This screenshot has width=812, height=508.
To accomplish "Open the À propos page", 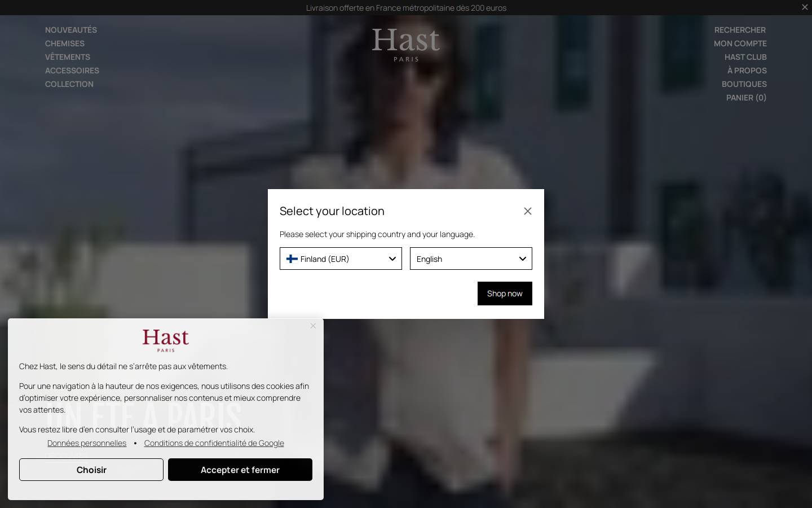I will click(747, 71).
